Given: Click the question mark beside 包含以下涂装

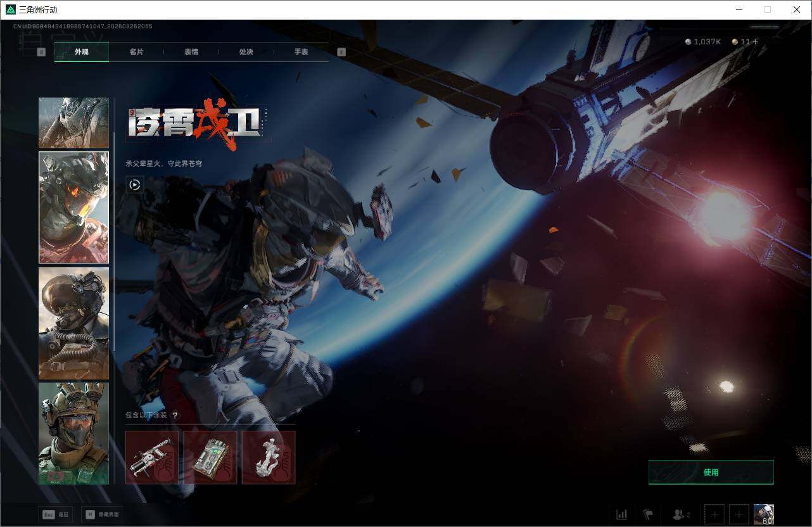Looking at the screenshot, I should [x=175, y=416].
